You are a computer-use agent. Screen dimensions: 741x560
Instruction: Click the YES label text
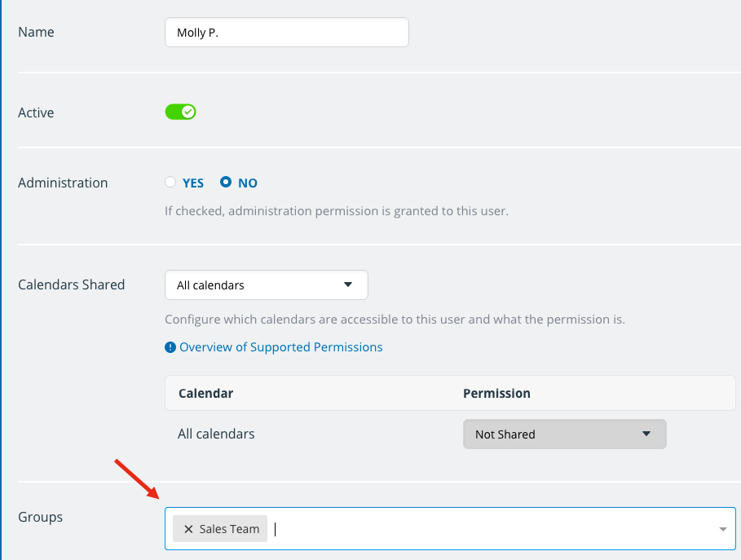(x=193, y=183)
